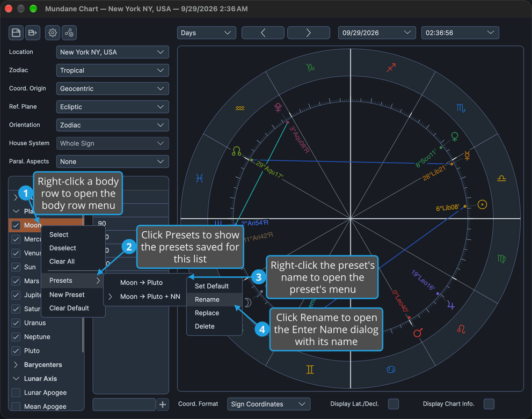Viewport: 532px width, 419px height.
Task: Open the Zodiac Tropical dropdown
Action: [113, 70]
